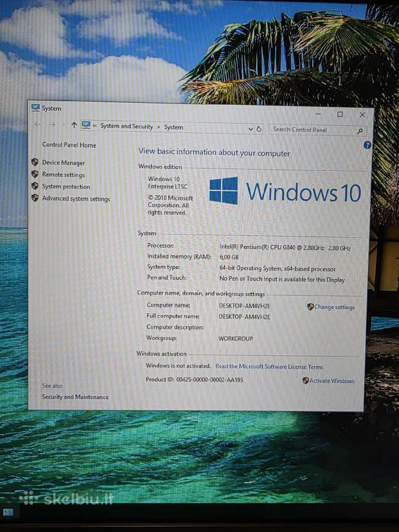Select System breadcrumb item
Viewport: 399px width, 532px height.
[174, 127]
